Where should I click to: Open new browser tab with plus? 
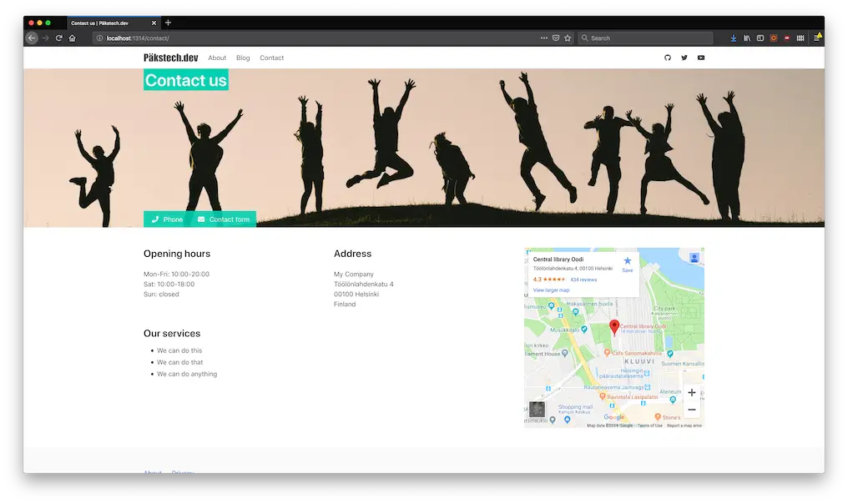point(169,23)
